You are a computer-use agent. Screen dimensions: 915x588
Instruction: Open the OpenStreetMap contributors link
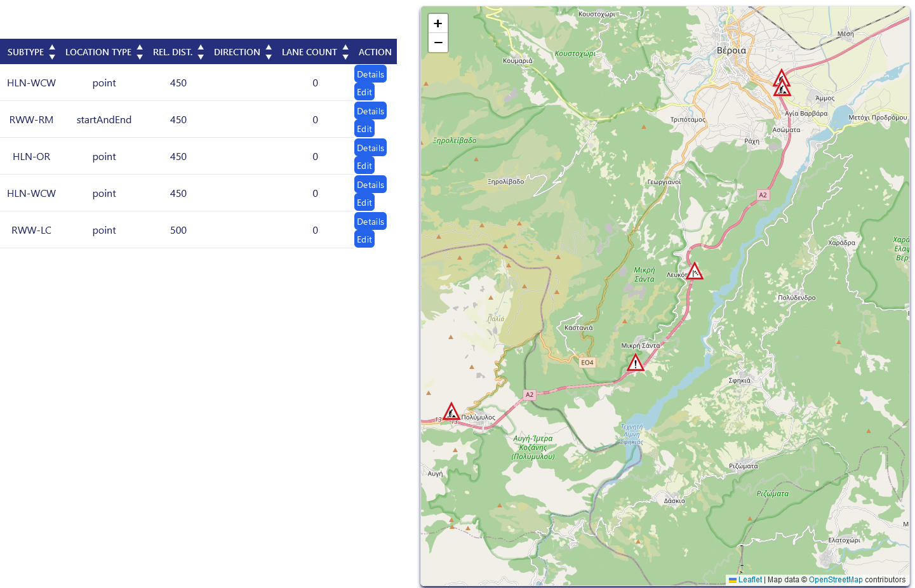pos(835,580)
